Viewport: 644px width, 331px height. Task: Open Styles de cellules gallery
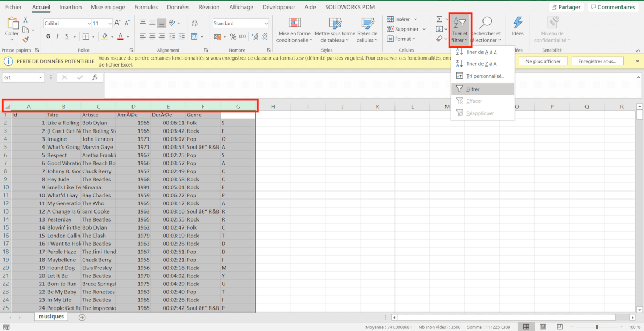coord(367,30)
